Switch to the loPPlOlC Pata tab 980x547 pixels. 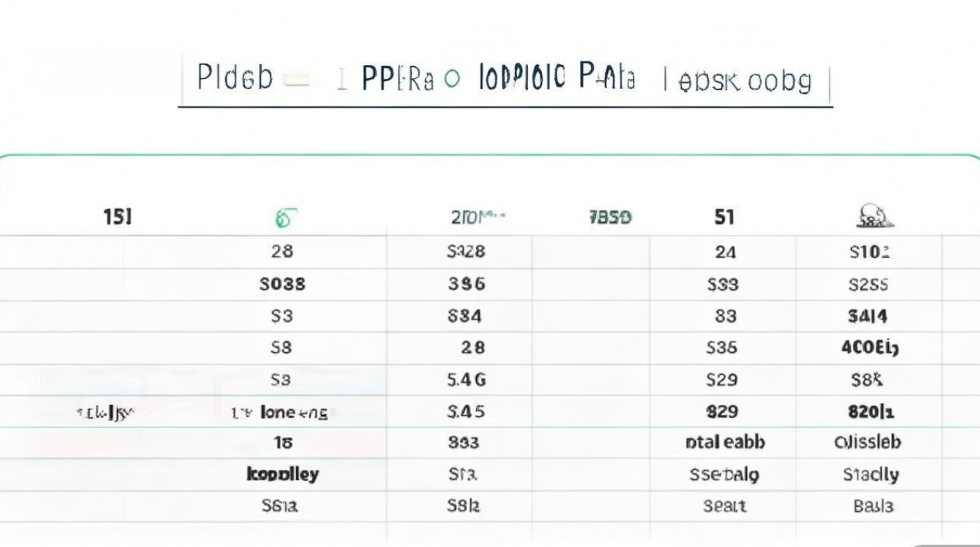557,77
